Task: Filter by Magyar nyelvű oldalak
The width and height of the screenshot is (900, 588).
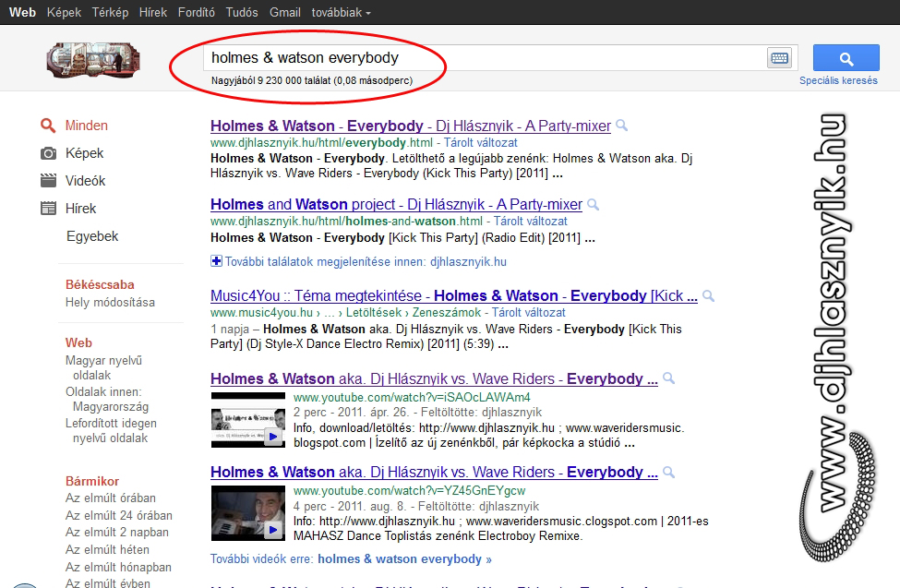Action: (x=104, y=367)
